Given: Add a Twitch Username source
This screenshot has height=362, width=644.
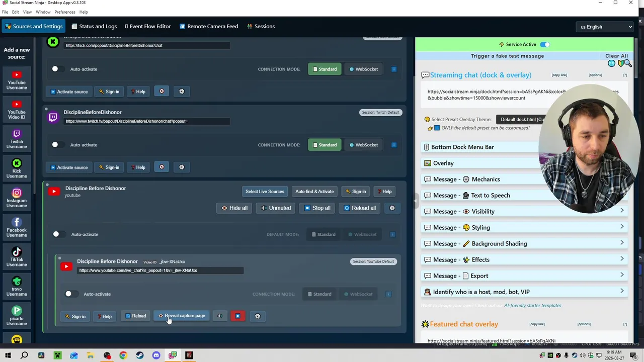Looking at the screenshot, I should (17, 139).
